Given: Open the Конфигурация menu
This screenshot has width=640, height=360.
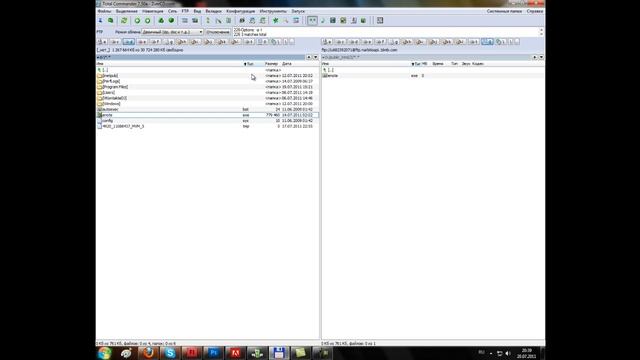Looking at the screenshot, I should tap(240, 11).
